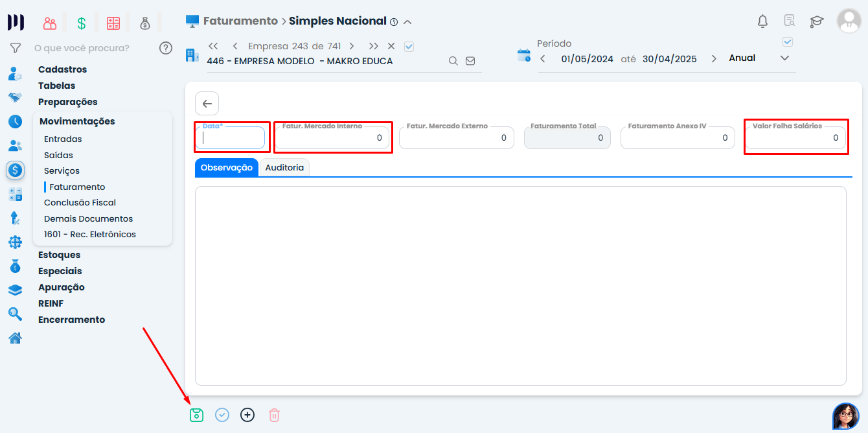Go to the home sidebar icon
Viewport: 868px width, 433px height.
(16, 338)
